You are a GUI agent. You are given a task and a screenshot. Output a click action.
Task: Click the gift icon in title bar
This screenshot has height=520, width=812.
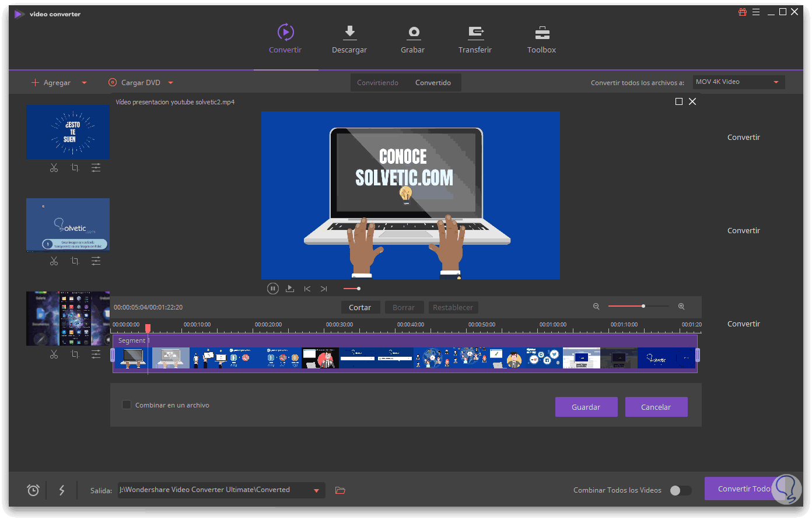pyautogui.click(x=743, y=12)
